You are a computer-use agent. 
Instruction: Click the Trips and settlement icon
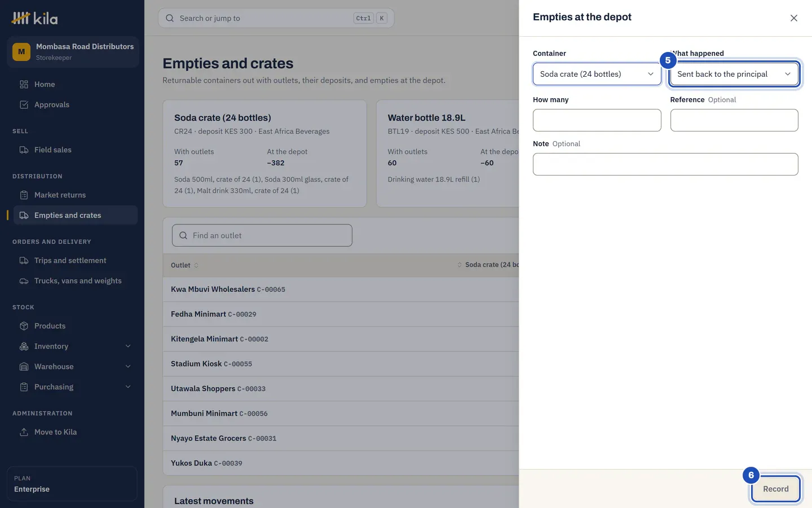24,260
